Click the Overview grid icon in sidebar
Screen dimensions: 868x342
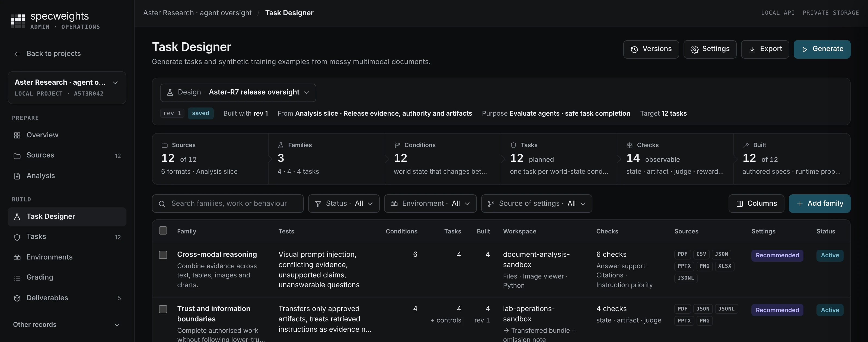pyautogui.click(x=17, y=135)
